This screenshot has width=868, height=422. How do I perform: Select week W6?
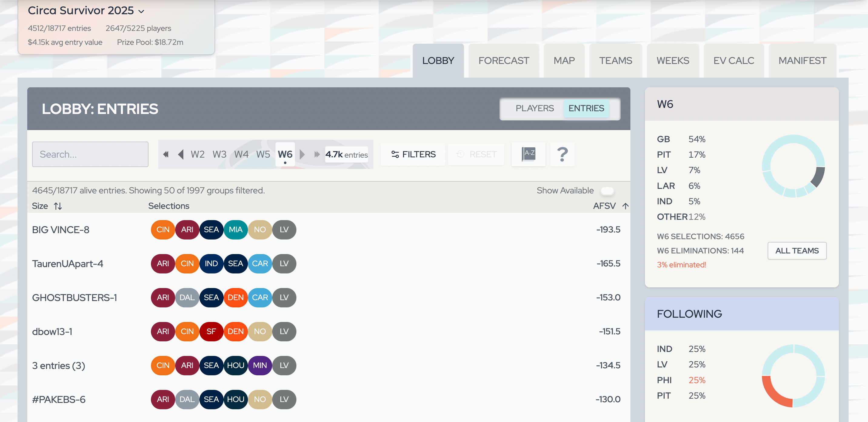point(285,154)
